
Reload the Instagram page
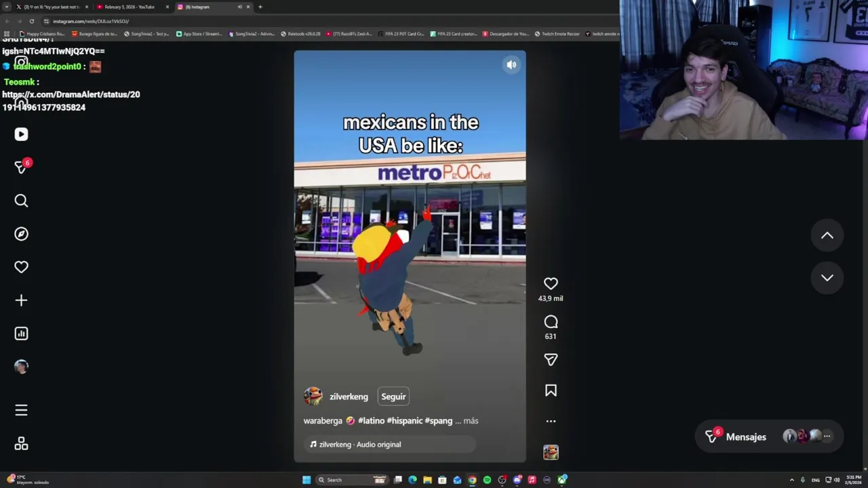click(31, 21)
